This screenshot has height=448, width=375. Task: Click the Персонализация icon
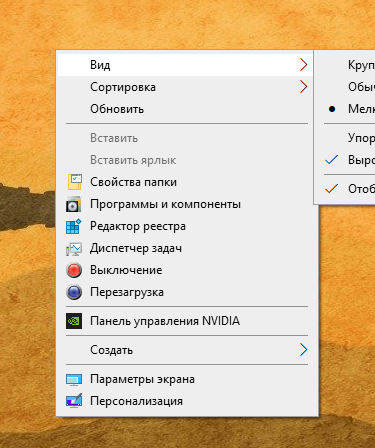pos(74,401)
